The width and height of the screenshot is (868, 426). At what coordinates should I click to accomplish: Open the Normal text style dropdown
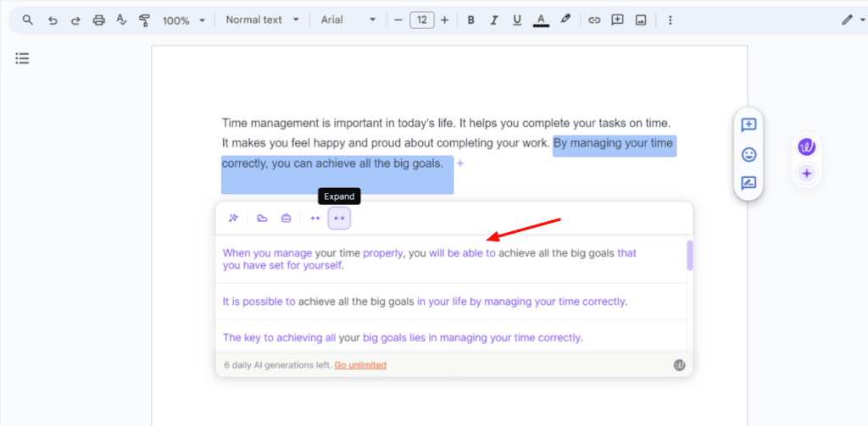tap(262, 20)
